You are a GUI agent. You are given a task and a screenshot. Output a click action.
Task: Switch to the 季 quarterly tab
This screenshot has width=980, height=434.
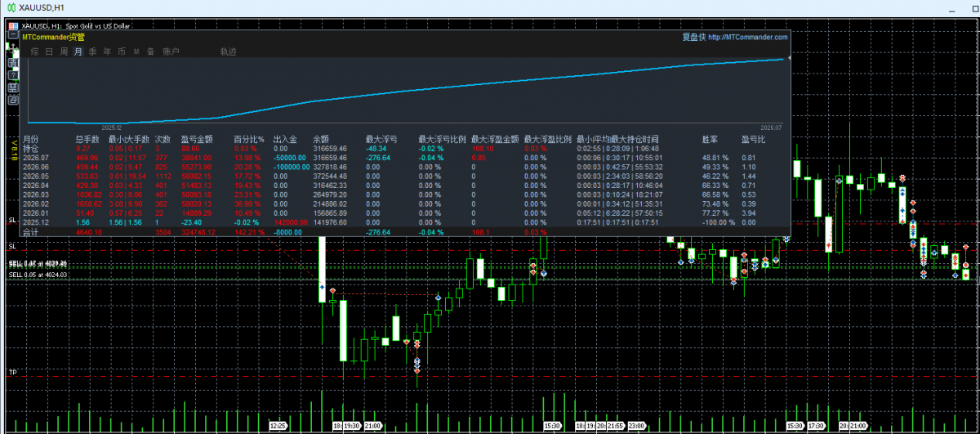[92, 51]
